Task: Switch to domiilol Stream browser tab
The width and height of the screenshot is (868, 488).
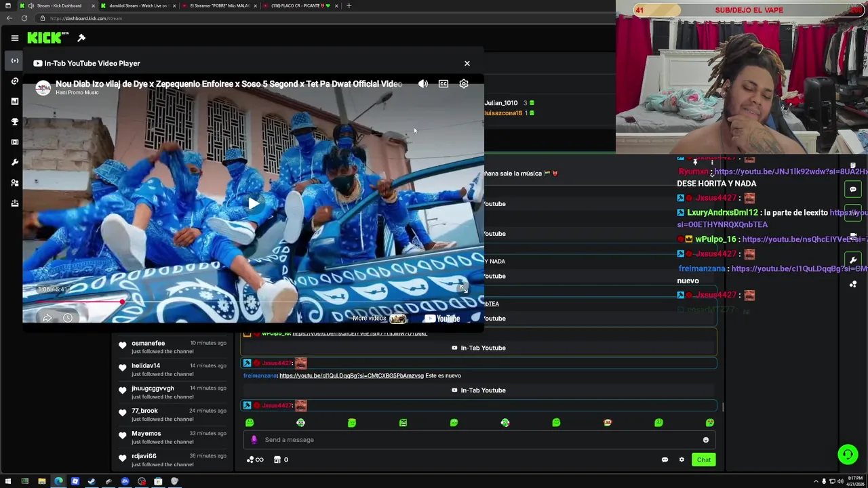Action: pos(138,5)
